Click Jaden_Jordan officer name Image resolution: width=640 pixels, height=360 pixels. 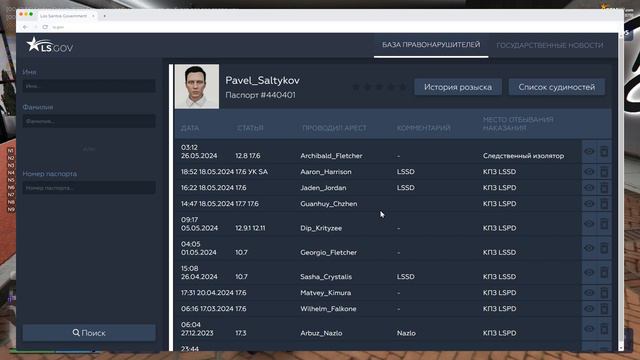click(323, 188)
